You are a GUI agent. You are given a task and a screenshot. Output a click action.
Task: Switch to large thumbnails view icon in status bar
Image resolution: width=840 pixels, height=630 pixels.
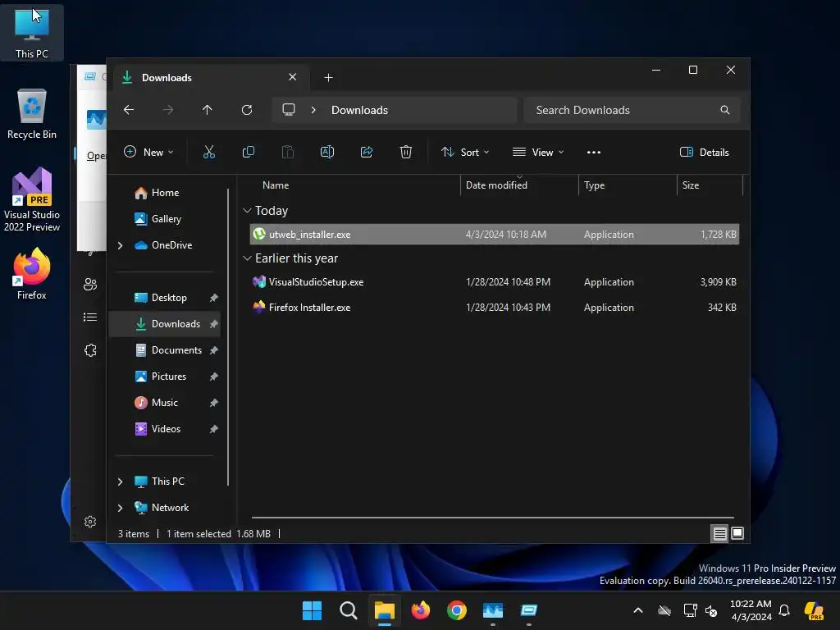pyautogui.click(x=737, y=533)
